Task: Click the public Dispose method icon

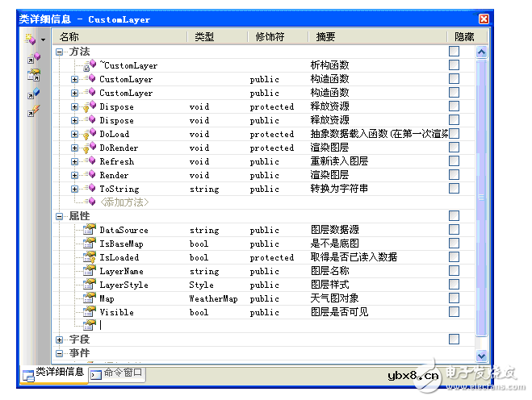Action: pos(90,120)
